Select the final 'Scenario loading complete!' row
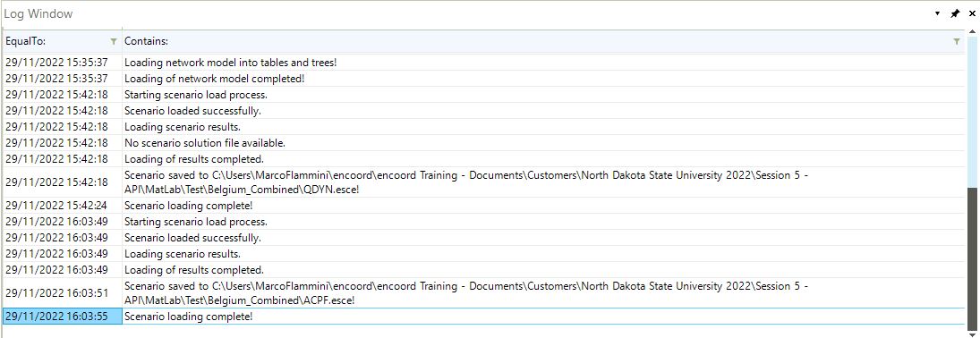980x338 pixels. 484,317
